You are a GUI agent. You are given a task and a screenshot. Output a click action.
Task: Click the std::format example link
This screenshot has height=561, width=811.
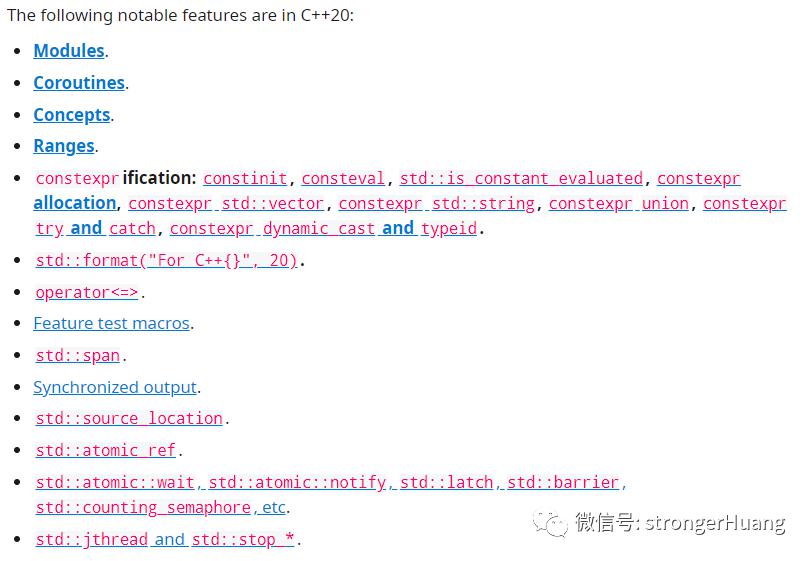pos(167,260)
